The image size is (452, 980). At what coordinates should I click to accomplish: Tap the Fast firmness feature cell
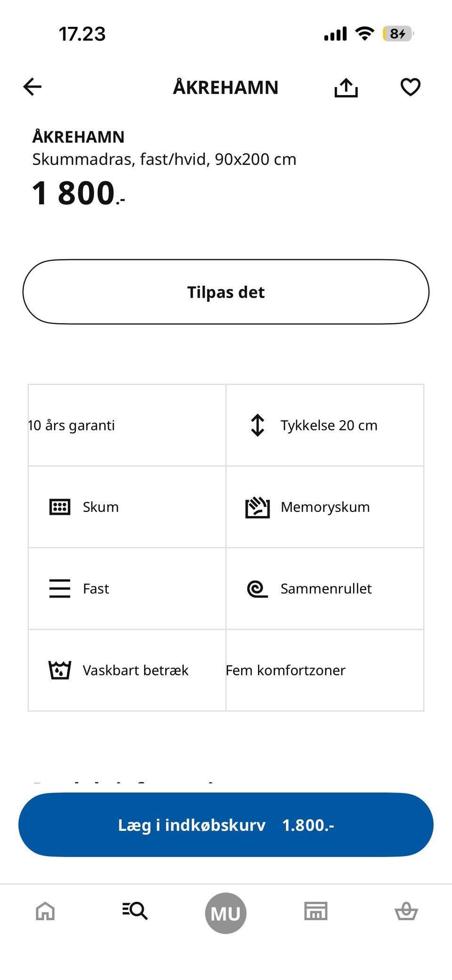pyautogui.click(x=127, y=589)
